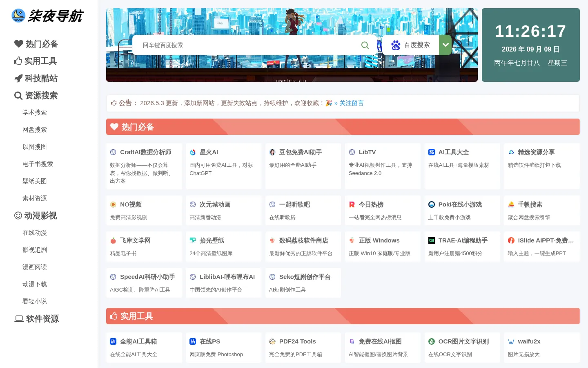This screenshot has height=368, width=588.
Task: Click the 柒夜导航 site logo
Action: (47, 16)
